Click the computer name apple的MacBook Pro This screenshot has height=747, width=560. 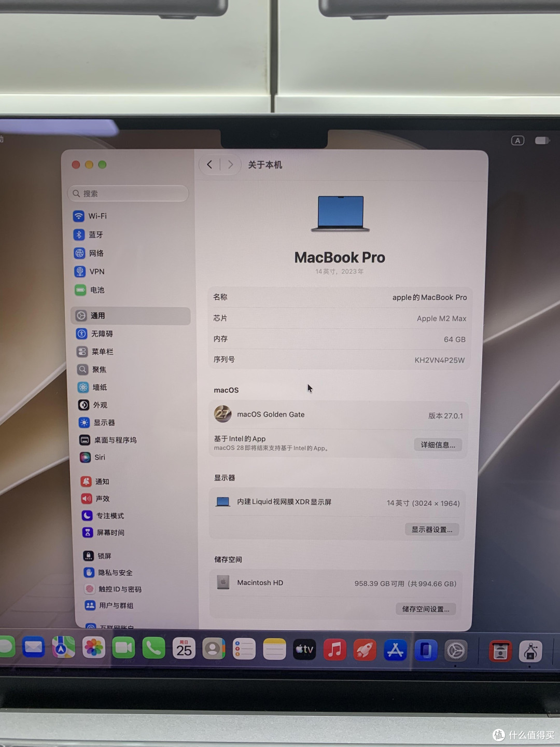pyautogui.click(x=429, y=297)
